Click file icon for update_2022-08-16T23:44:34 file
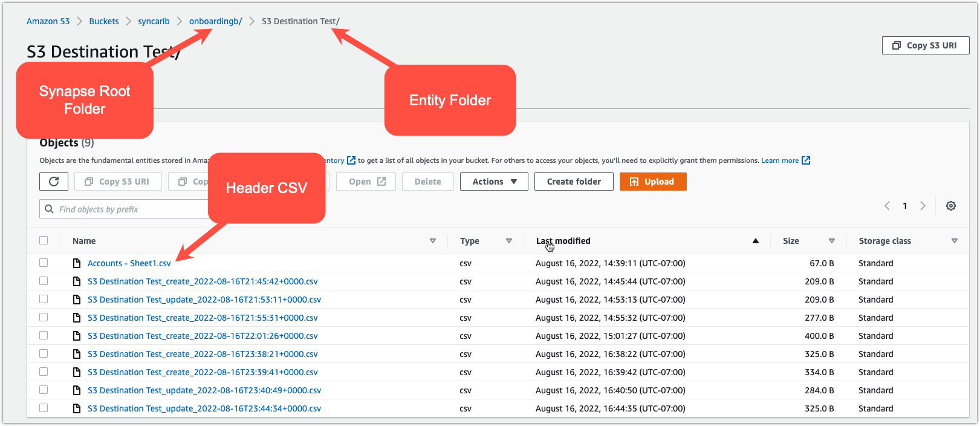The width and height of the screenshot is (980, 426). (77, 408)
